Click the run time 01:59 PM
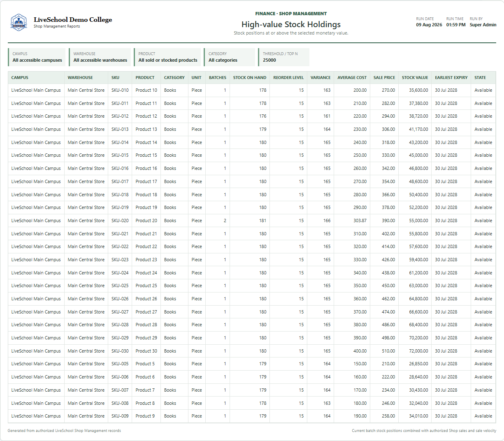 point(456,25)
